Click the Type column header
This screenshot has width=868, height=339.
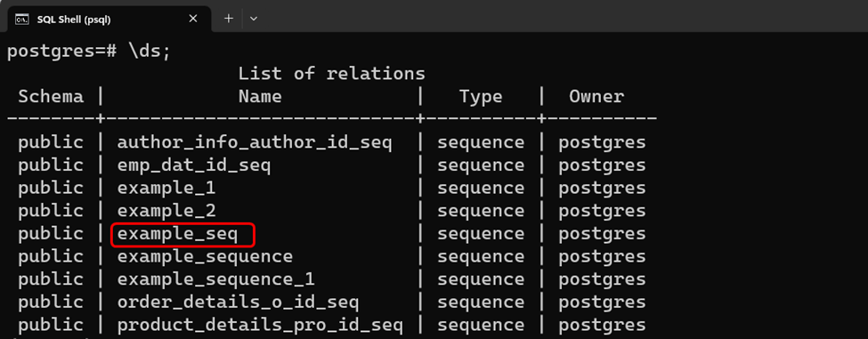(481, 97)
